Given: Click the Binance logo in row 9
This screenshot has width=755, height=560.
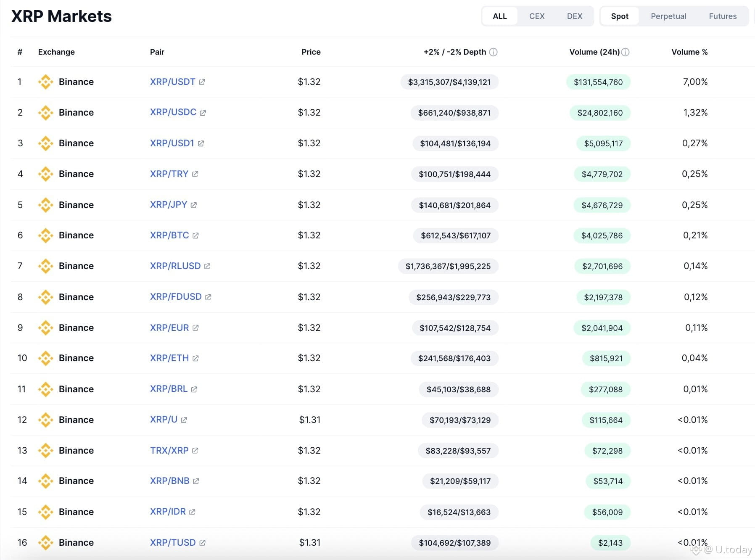Looking at the screenshot, I should [x=45, y=328].
